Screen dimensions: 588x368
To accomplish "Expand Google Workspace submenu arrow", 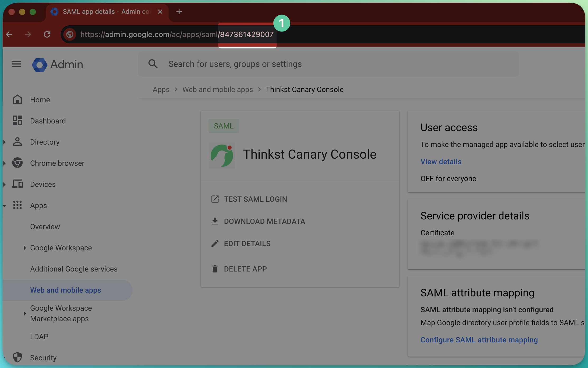I will click(25, 248).
